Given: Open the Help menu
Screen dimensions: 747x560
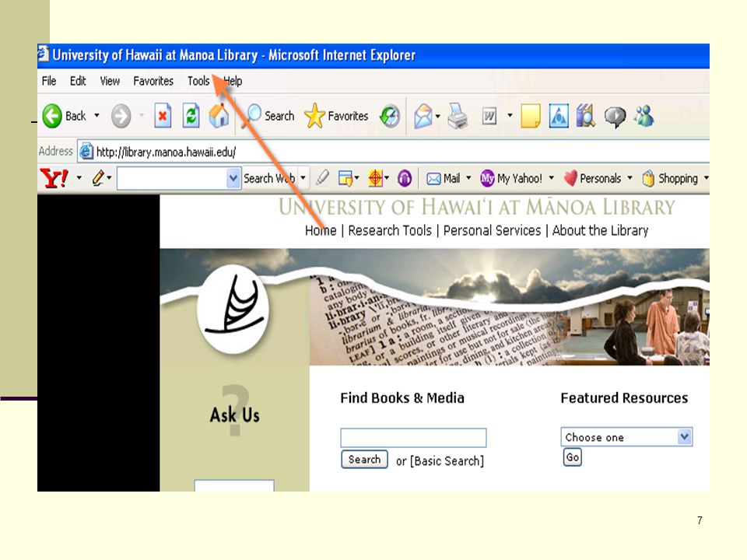Looking at the screenshot, I should [233, 81].
